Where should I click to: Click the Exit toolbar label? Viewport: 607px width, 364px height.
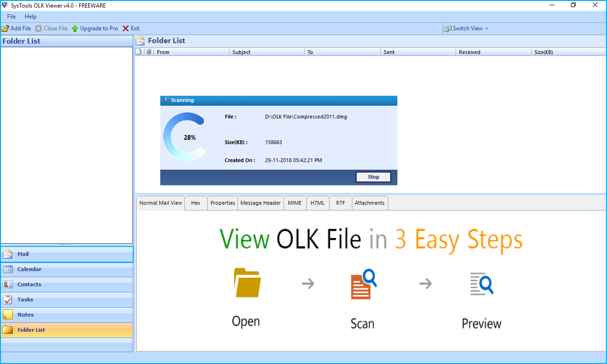click(135, 28)
